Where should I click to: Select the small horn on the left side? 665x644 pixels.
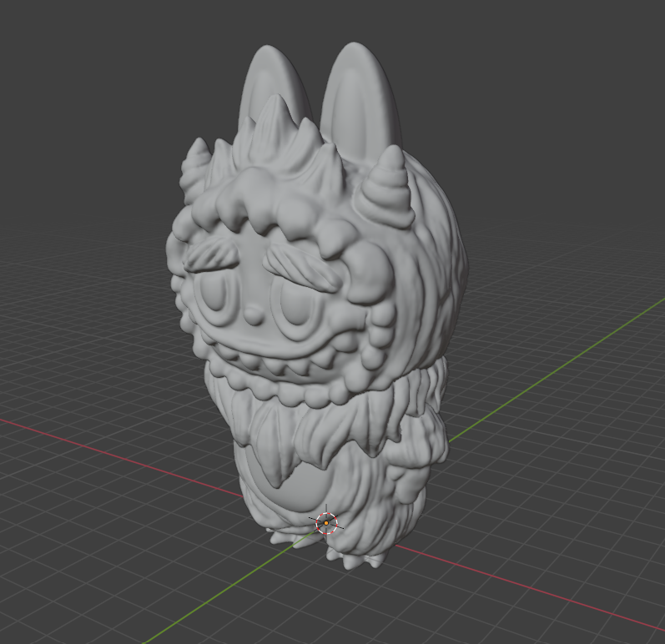tap(194, 169)
